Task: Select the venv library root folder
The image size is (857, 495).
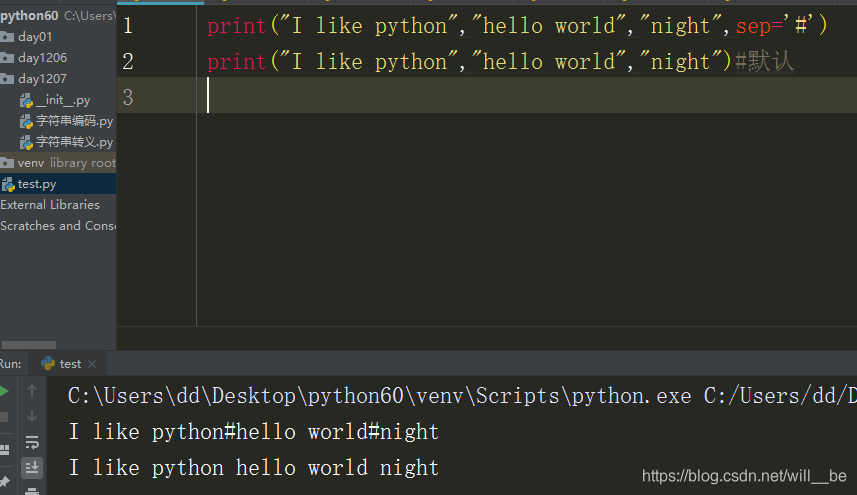Action: point(58,163)
